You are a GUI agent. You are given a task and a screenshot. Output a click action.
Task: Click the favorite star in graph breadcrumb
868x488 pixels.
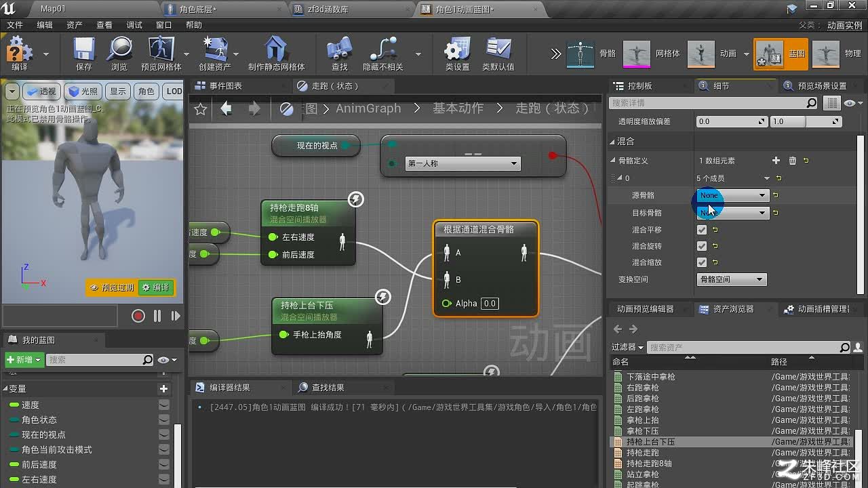tap(201, 109)
